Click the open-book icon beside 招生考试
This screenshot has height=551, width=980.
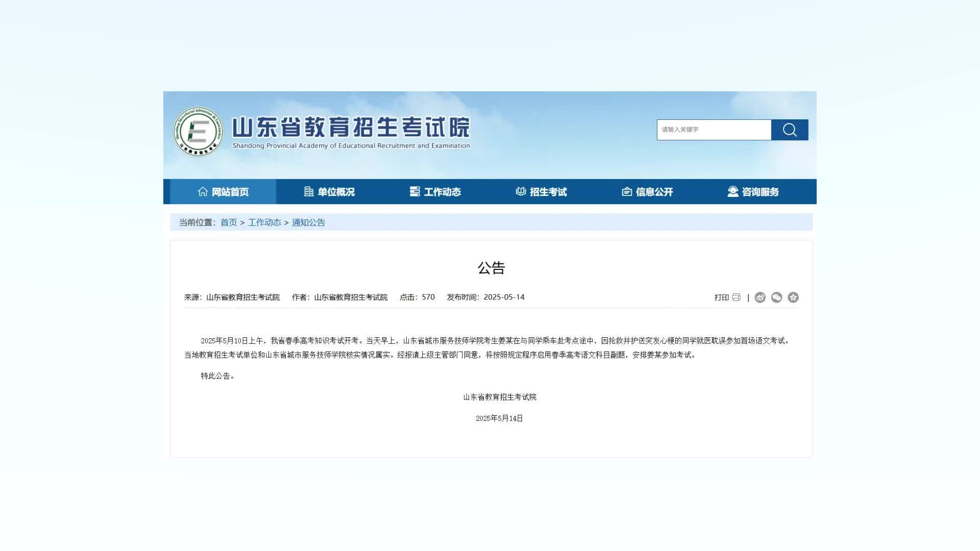coord(521,191)
